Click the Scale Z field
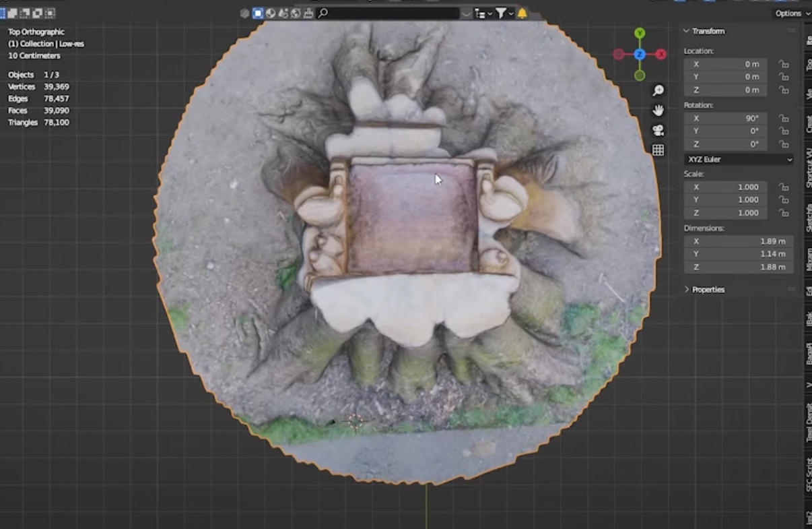This screenshot has width=812, height=529. pyautogui.click(x=725, y=212)
